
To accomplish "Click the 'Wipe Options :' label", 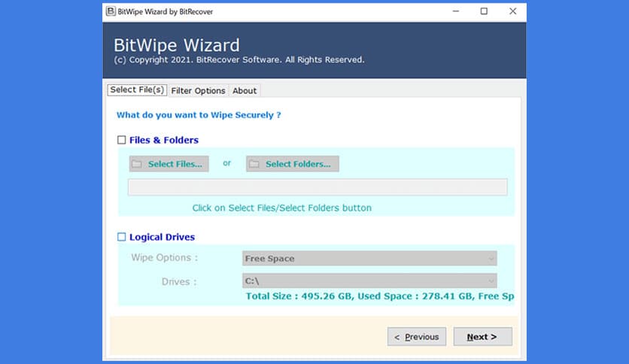I will pos(165,258).
